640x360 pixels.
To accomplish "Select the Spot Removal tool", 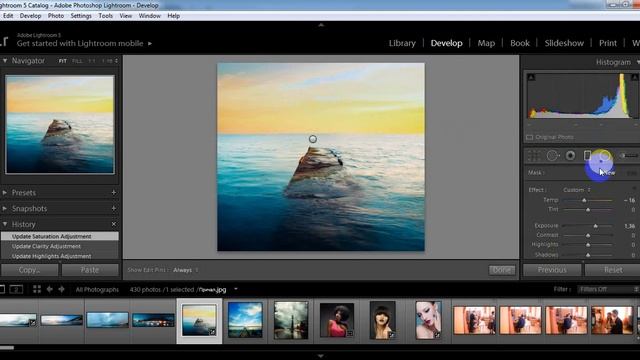I will [x=552, y=156].
